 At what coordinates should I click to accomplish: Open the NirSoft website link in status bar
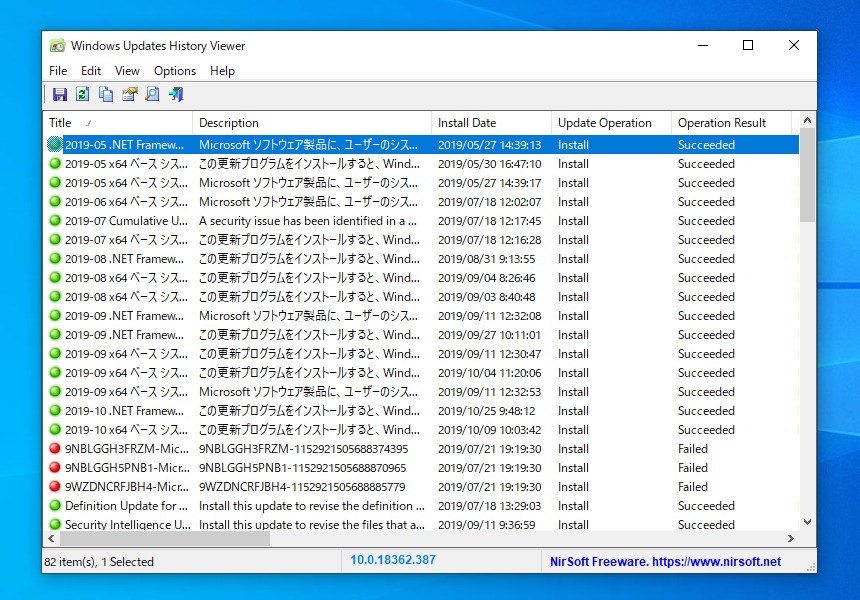[666, 562]
